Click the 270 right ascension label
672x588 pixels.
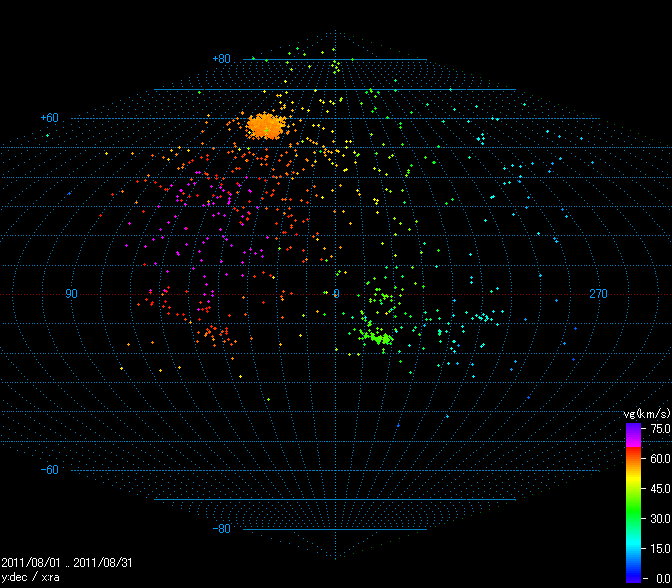click(x=598, y=294)
